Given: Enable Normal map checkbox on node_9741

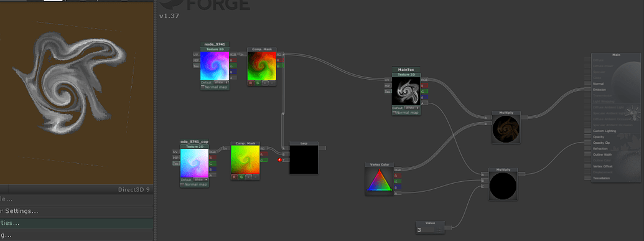Looking at the screenshot, I should coord(203,87).
